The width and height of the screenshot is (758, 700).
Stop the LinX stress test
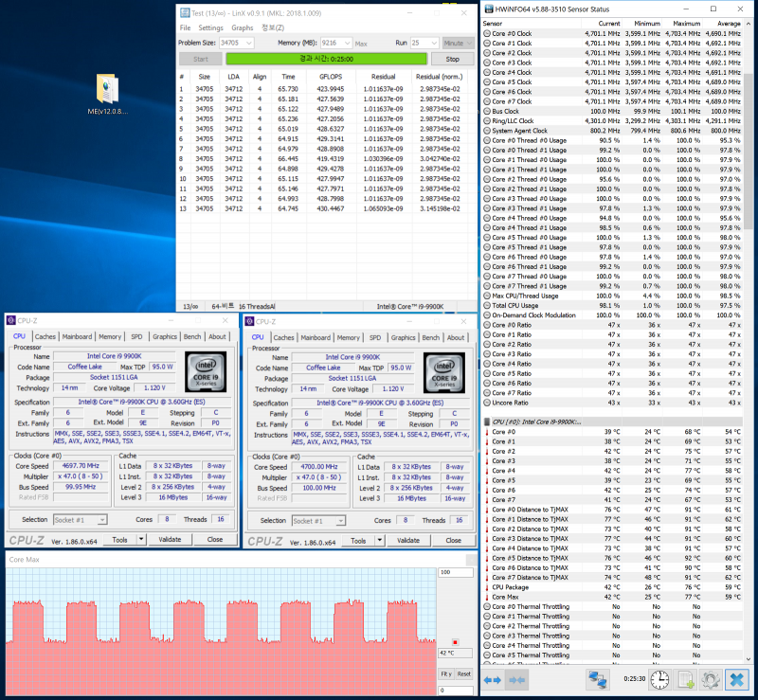(x=453, y=59)
